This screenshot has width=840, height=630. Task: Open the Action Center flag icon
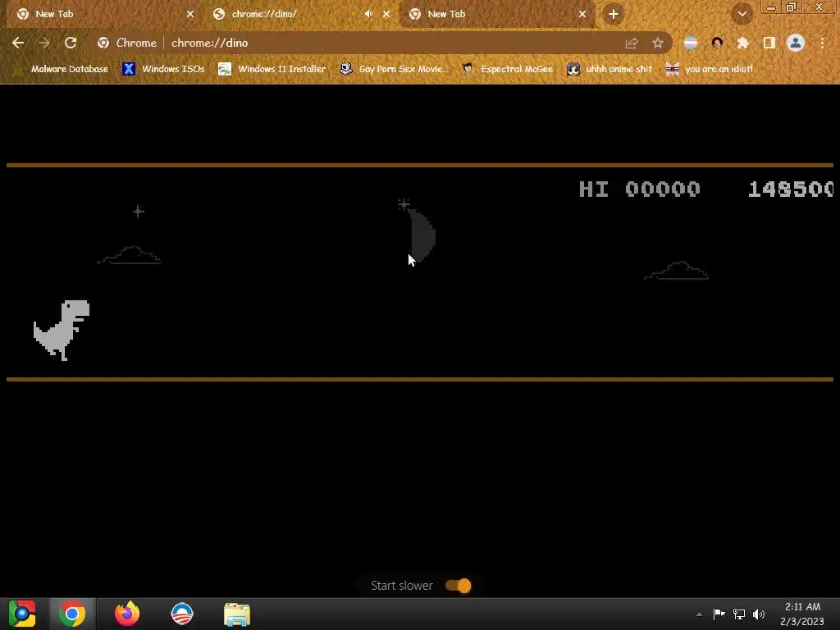(719, 614)
